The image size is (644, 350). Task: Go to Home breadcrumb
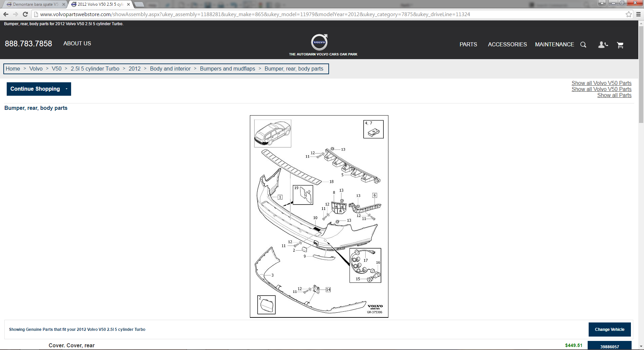pos(13,69)
